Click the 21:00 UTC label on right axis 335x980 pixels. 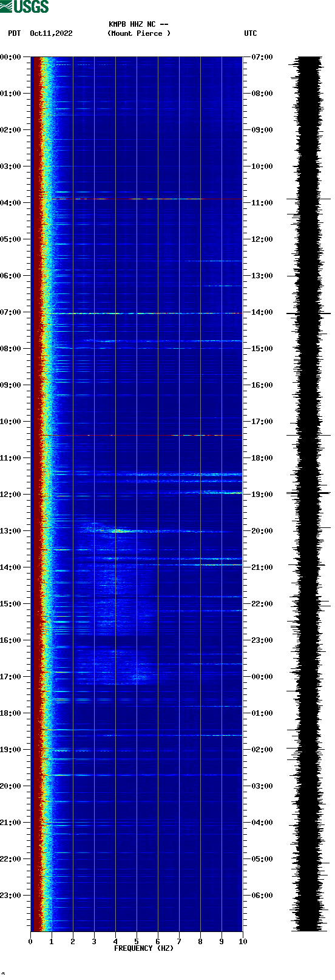click(262, 567)
